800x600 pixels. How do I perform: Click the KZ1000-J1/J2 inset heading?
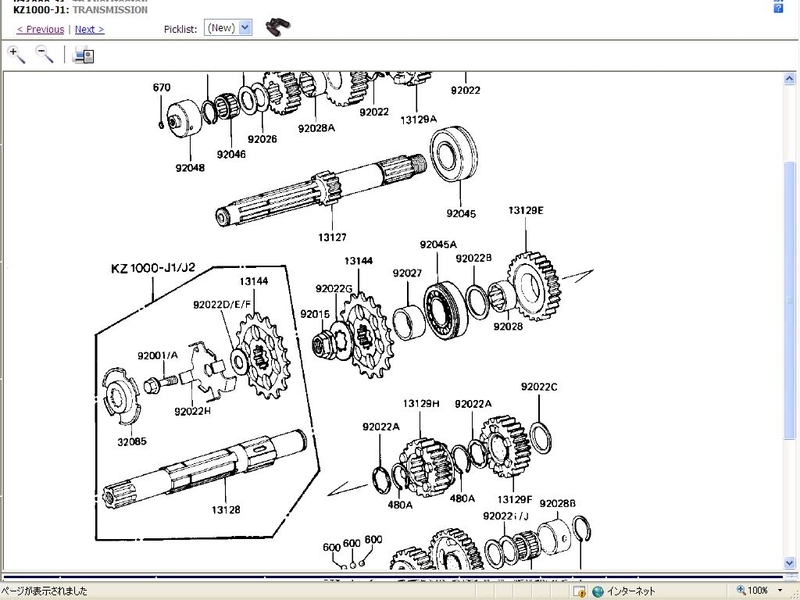(153, 268)
